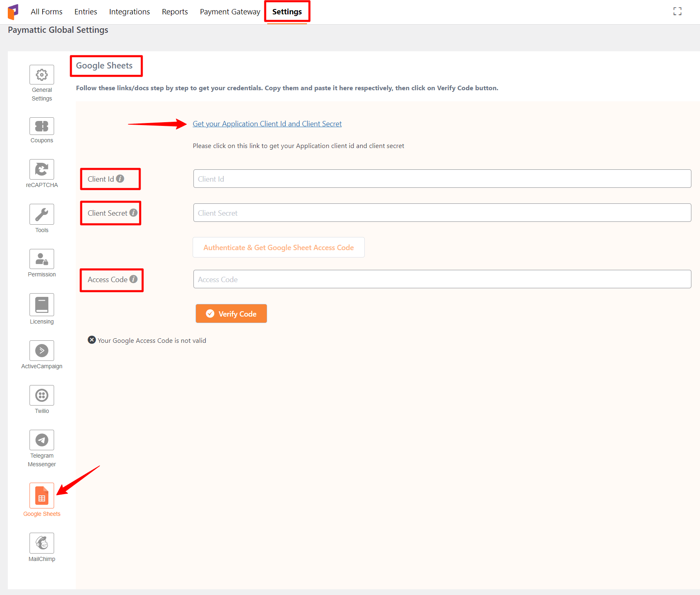Open the Reports tab

tap(175, 12)
